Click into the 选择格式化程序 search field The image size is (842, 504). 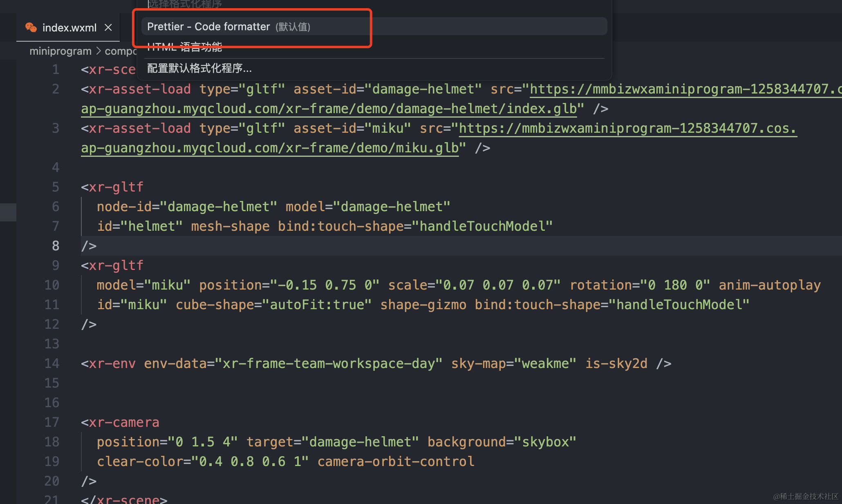click(x=286, y=4)
